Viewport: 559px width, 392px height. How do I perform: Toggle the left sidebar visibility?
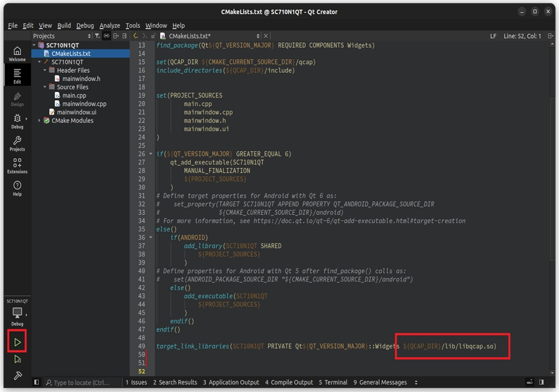coord(36,382)
